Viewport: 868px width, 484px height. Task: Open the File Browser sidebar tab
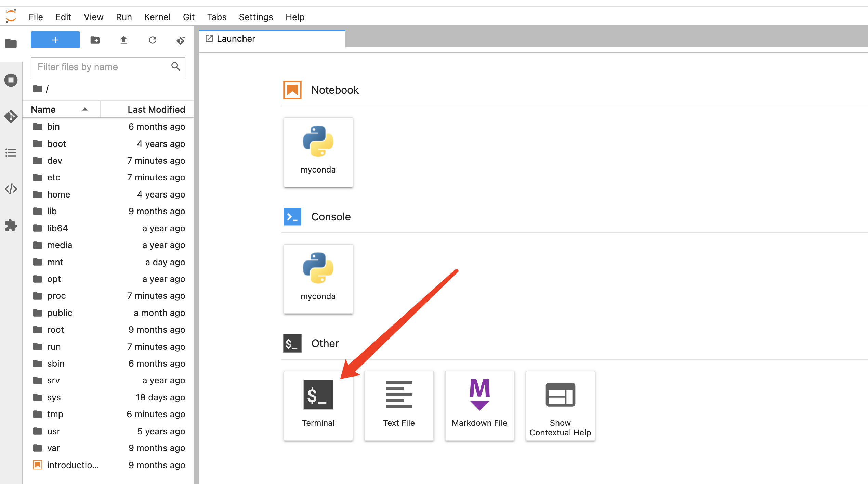(x=11, y=43)
